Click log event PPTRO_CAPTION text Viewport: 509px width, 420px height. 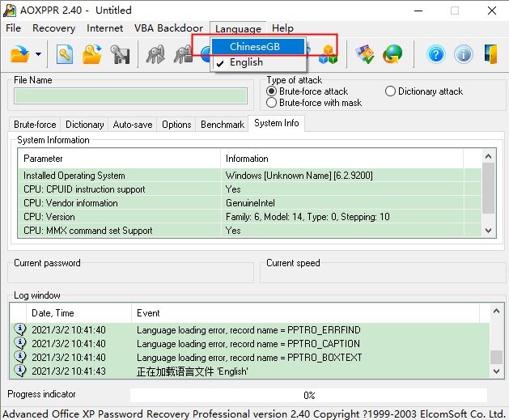tap(248, 344)
